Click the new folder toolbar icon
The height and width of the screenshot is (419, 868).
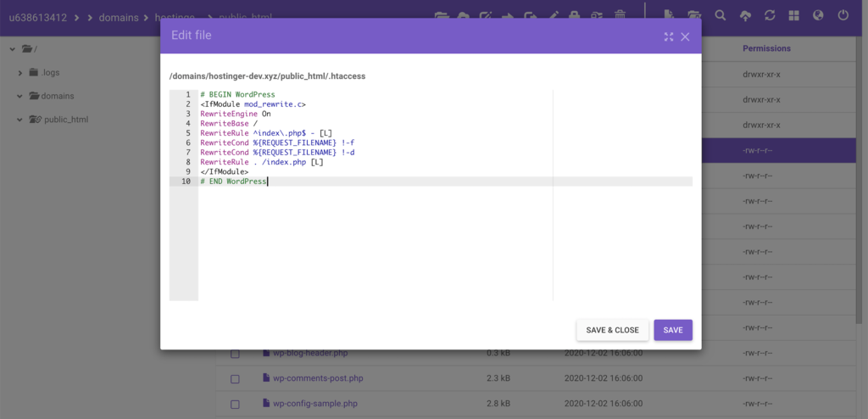[694, 15]
